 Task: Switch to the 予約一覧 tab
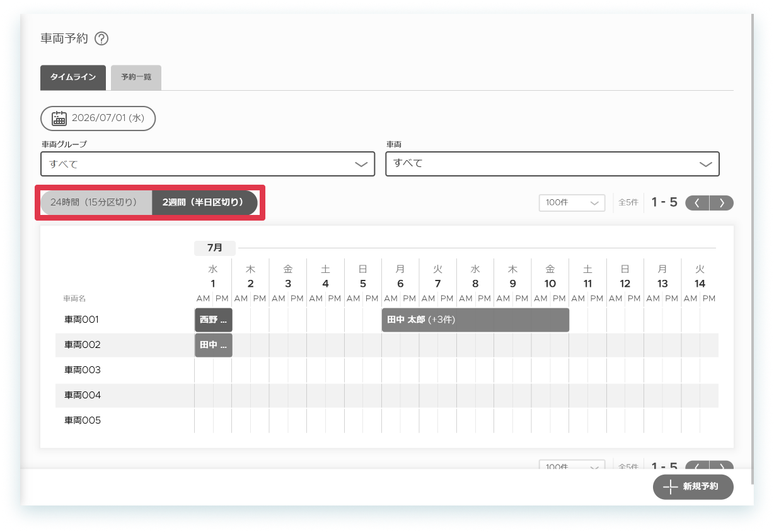coord(136,78)
